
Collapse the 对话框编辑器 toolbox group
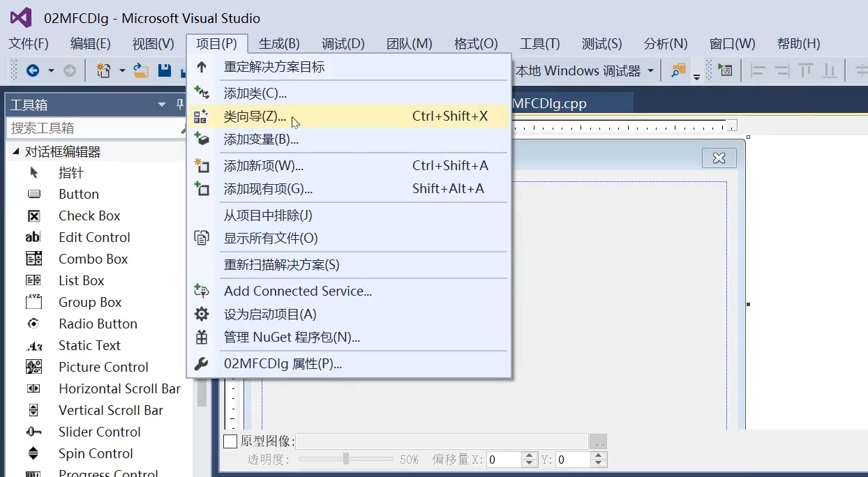pyautogui.click(x=16, y=151)
